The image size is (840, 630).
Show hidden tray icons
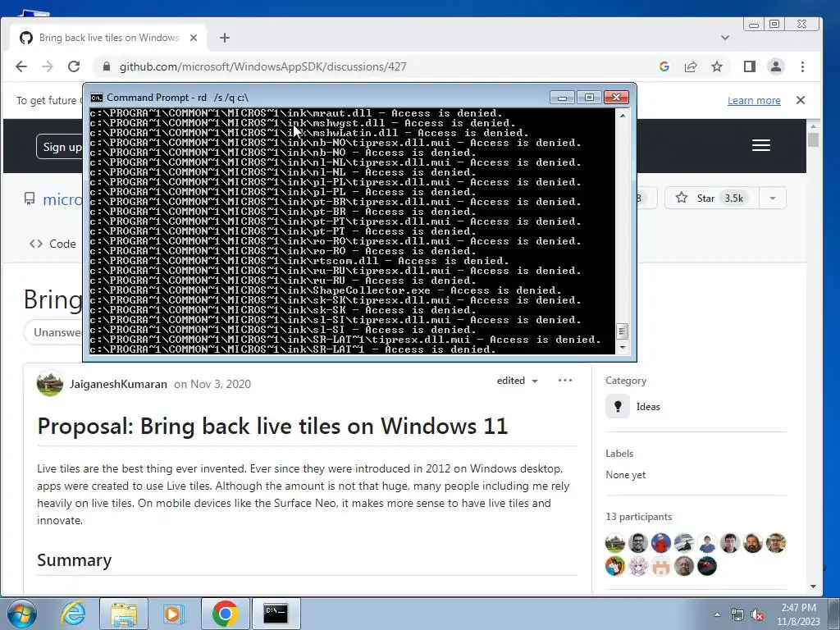pyautogui.click(x=717, y=614)
